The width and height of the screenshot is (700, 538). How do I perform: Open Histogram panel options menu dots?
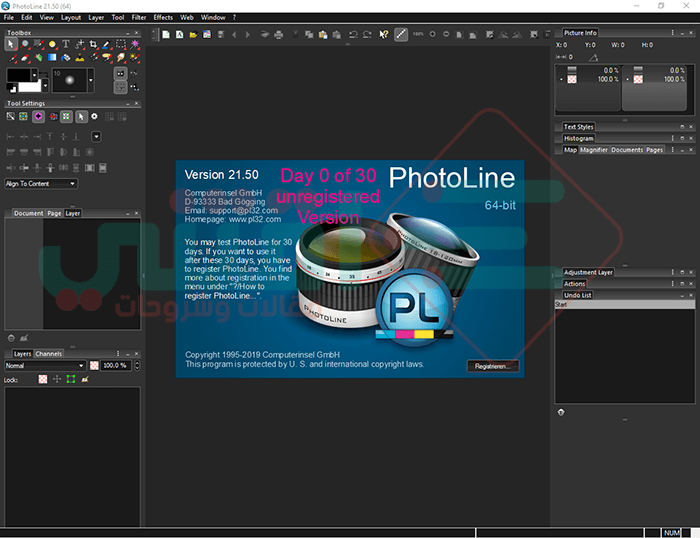pos(672,138)
